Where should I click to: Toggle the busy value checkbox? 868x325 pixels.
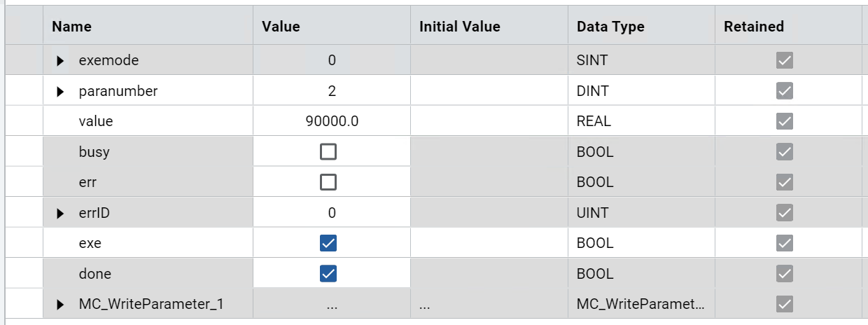(x=328, y=152)
